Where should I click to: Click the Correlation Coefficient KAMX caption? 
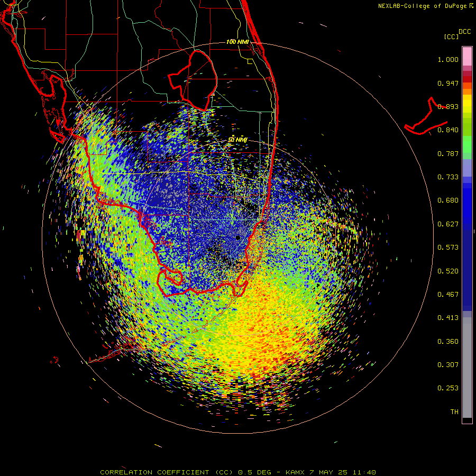tap(238, 472)
